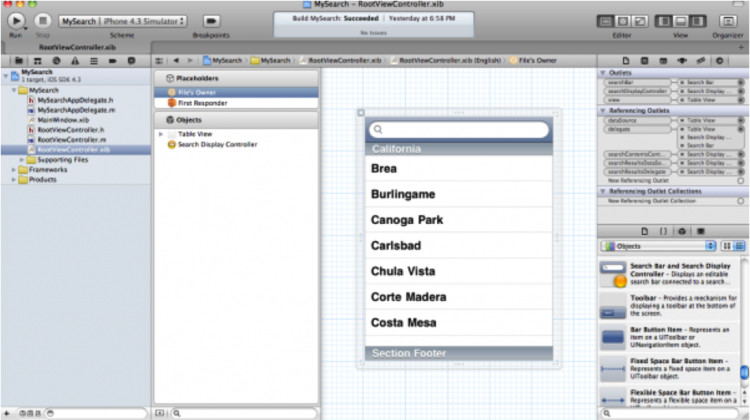Expand the Products group
Viewport: 750px width, 420px height.
coord(14,180)
